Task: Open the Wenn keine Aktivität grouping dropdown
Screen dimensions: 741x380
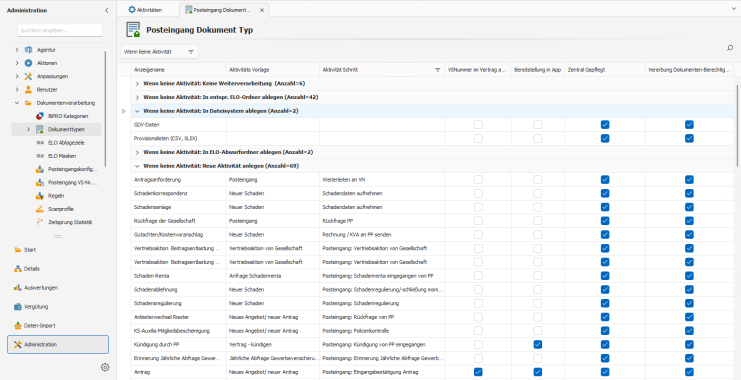Action: [x=159, y=52]
